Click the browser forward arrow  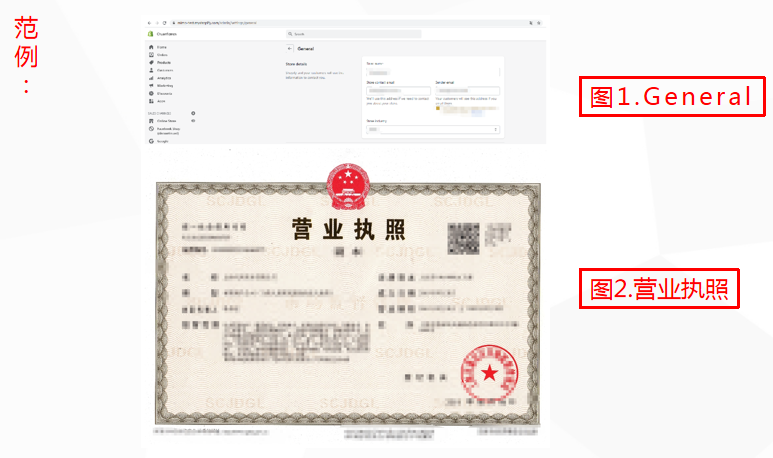[157, 23]
